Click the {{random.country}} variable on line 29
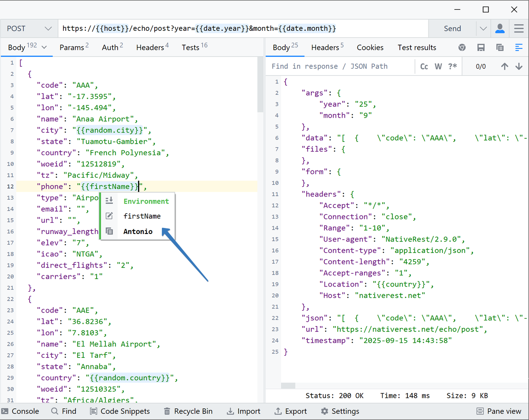The height and width of the screenshot is (420, 529). [x=130, y=378]
